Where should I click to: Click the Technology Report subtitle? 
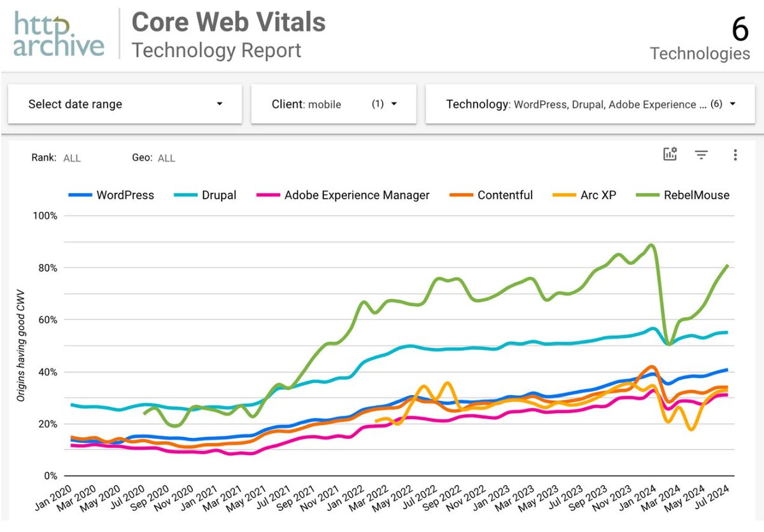pos(216,50)
